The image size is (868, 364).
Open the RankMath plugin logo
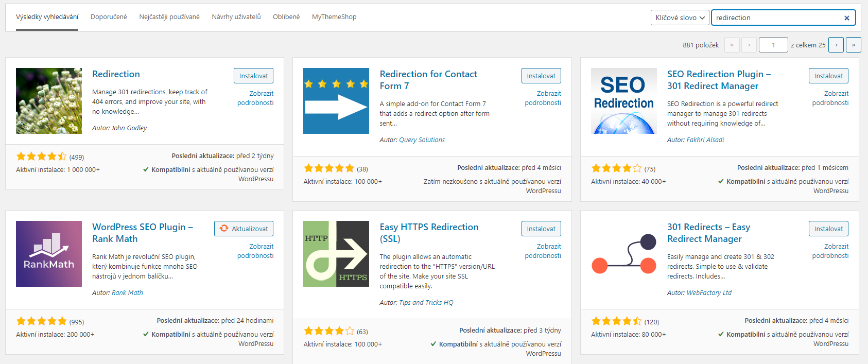(49, 254)
